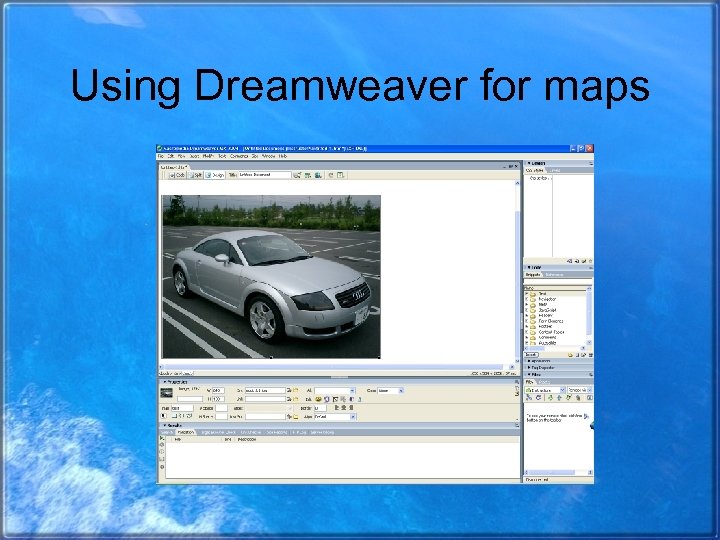The image size is (720, 540).
Task: Open the Help menu
Action: coord(282,156)
